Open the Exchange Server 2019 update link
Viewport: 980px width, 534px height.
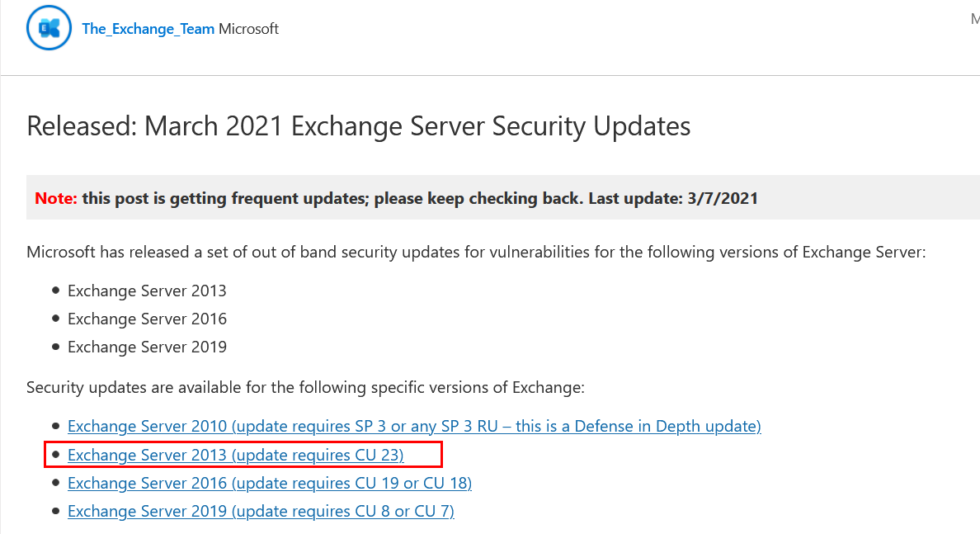pos(260,511)
